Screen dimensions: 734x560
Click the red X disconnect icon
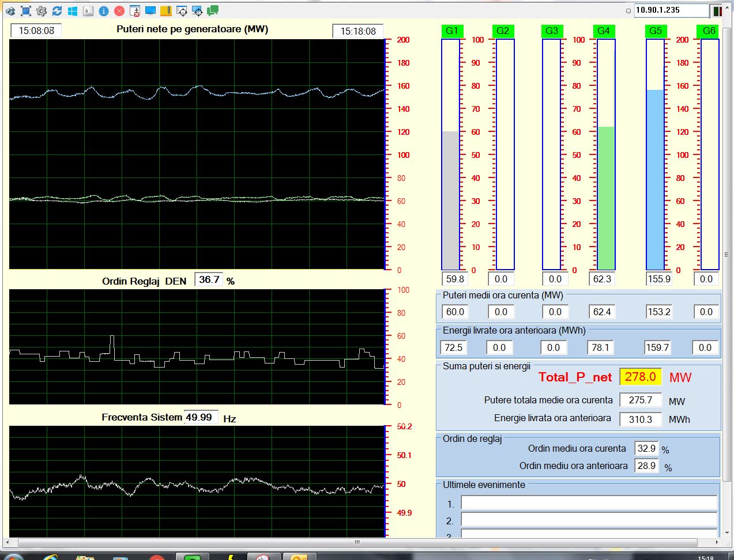[x=119, y=11]
